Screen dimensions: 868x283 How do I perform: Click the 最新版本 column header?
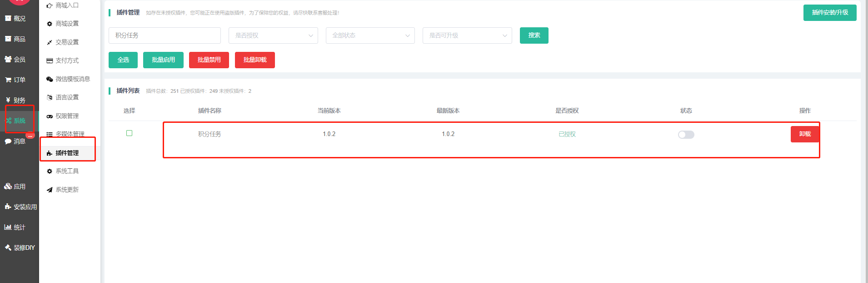click(x=448, y=111)
